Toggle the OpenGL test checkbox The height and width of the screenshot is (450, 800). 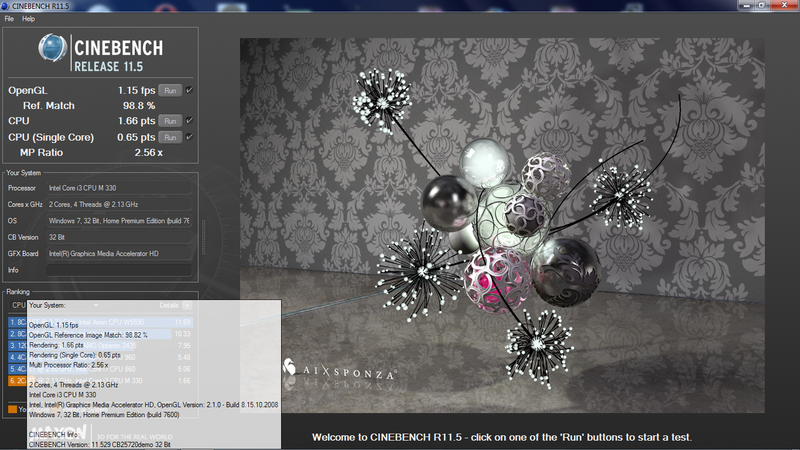[189, 90]
